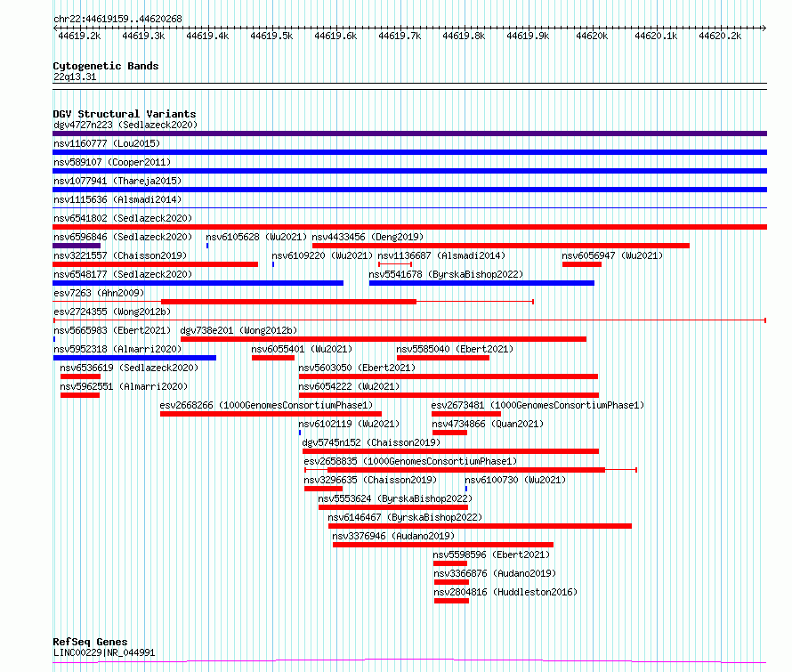Click the nsv6109220 (Wu2021) label
The width and height of the screenshot is (792, 672).
coord(322,255)
